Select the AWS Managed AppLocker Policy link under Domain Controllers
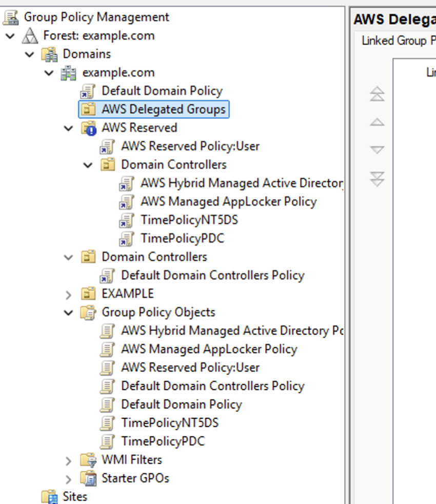The width and height of the screenshot is (436, 504). (228, 202)
